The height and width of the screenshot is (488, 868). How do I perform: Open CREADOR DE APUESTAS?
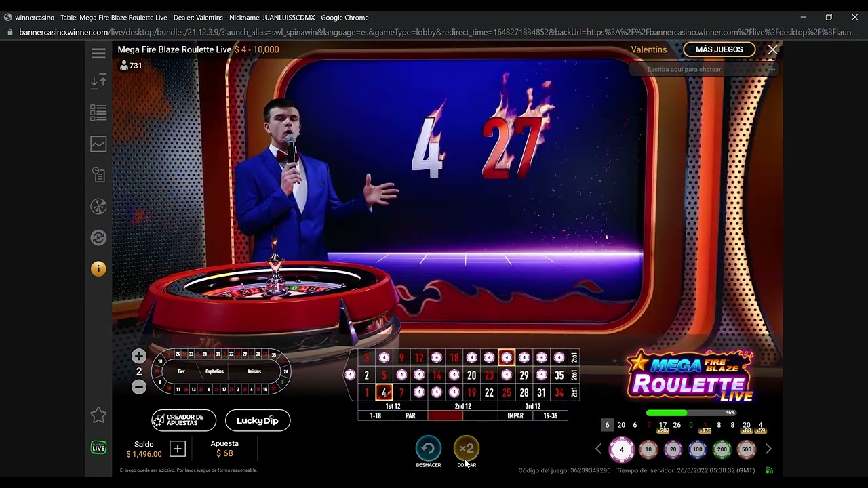click(x=184, y=420)
